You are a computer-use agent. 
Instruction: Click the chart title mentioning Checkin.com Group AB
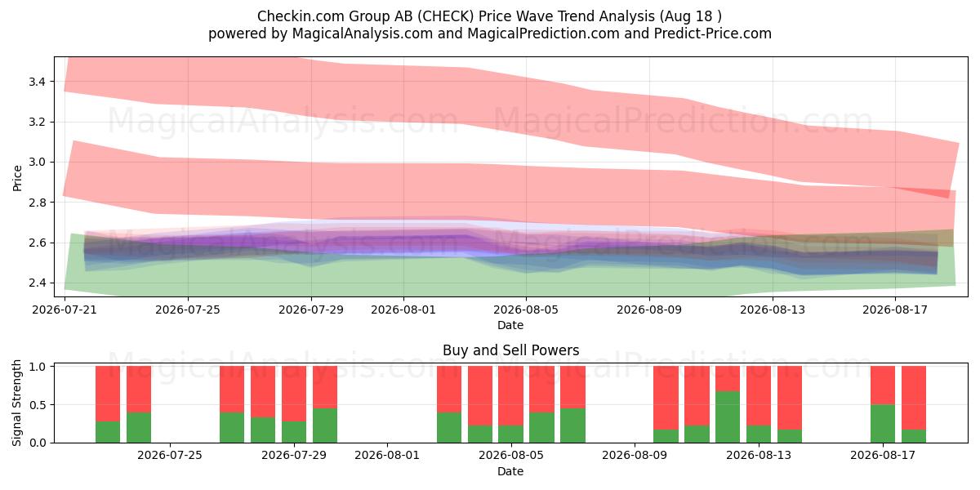point(489,16)
